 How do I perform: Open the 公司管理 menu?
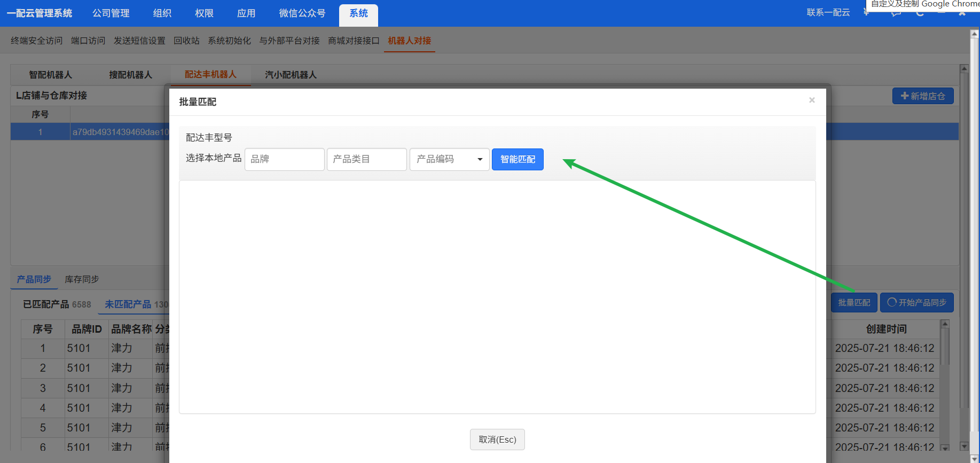tap(111, 13)
